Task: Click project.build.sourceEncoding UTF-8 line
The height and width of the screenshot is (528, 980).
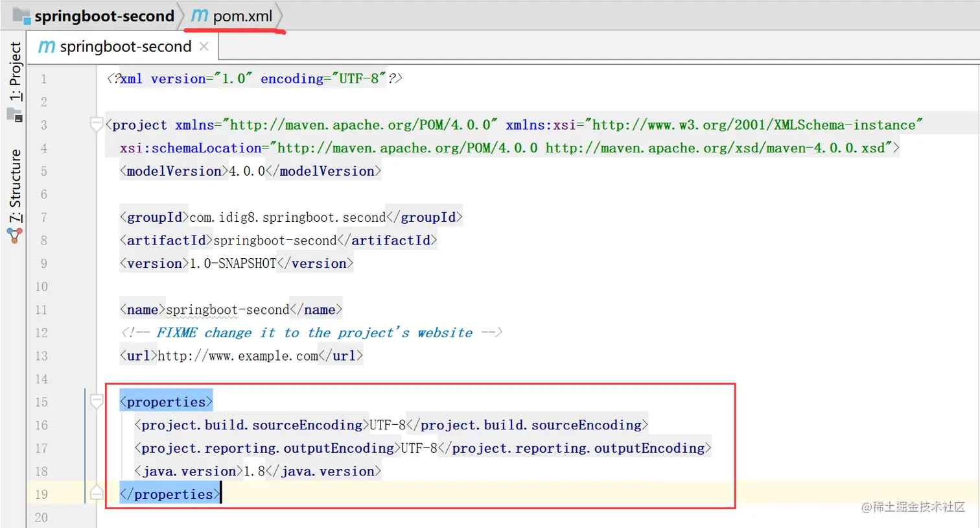Action: pos(391,425)
